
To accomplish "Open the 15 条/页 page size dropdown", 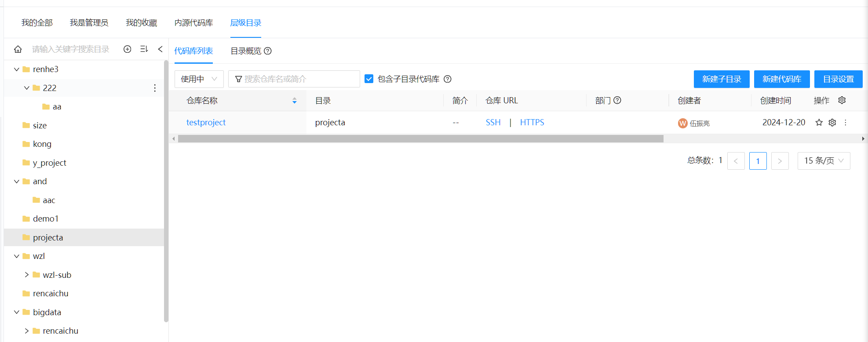I will [823, 161].
